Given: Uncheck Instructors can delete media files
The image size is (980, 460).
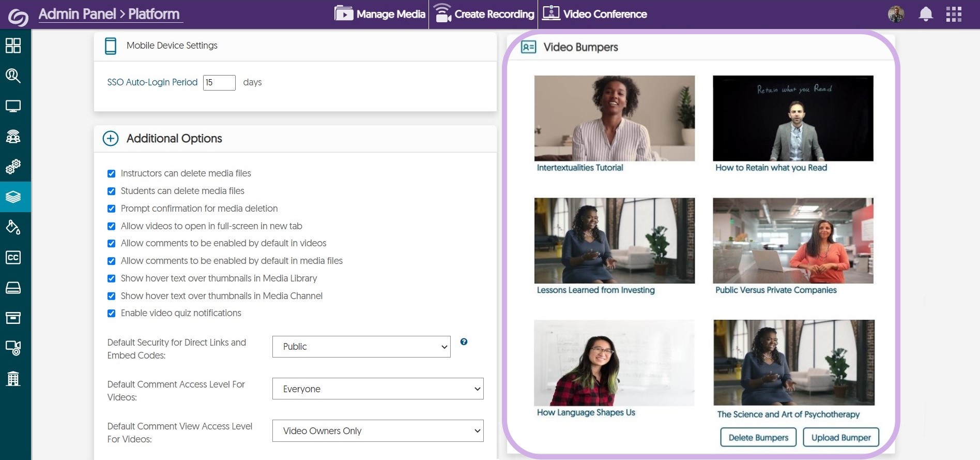Looking at the screenshot, I should [x=111, y=174].
